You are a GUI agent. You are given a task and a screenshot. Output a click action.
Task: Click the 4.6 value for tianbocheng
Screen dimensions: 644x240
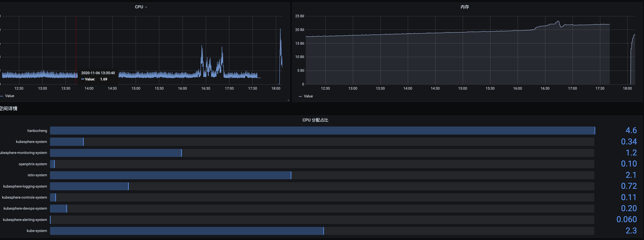point(631,130)
